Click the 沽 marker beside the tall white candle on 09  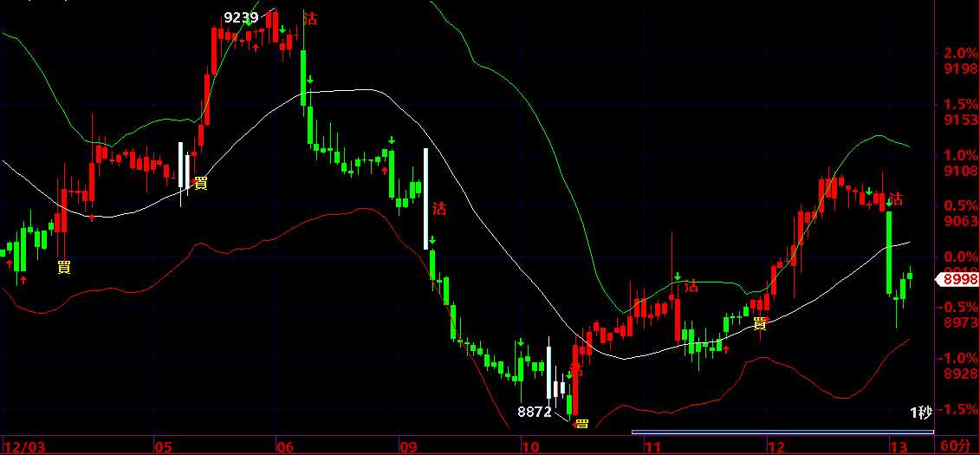[x=440, y=208]
